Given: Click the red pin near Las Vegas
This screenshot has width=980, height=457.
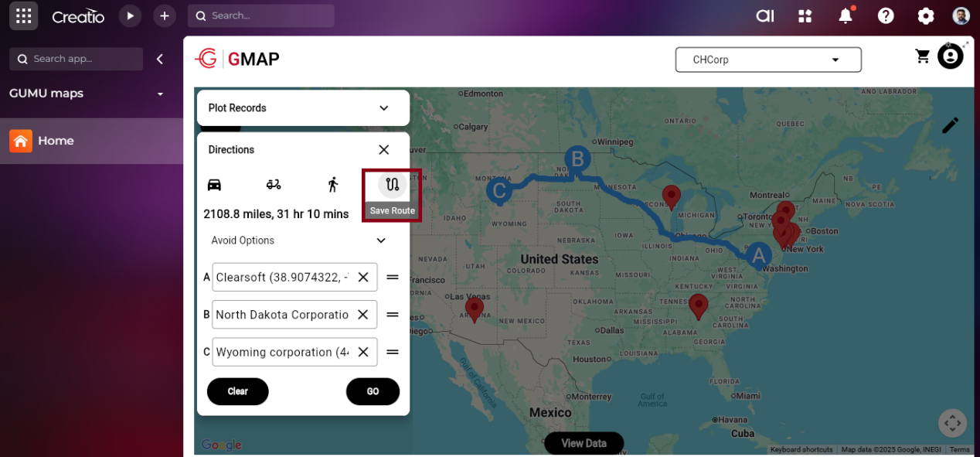Looking at the screenshot, I should (x=474, y=309).
